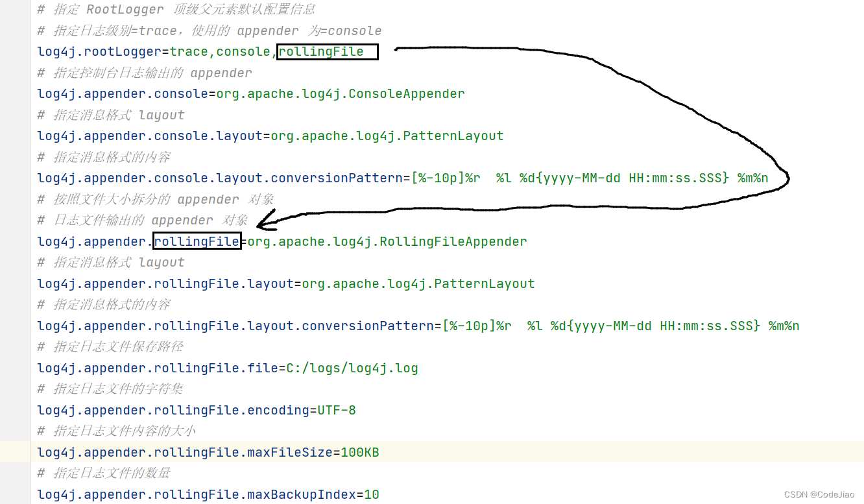
Task: Click the '# 指定消息格式的内容' comment above the rollingFile conversionPattern line
Action: tap(104, 305)
